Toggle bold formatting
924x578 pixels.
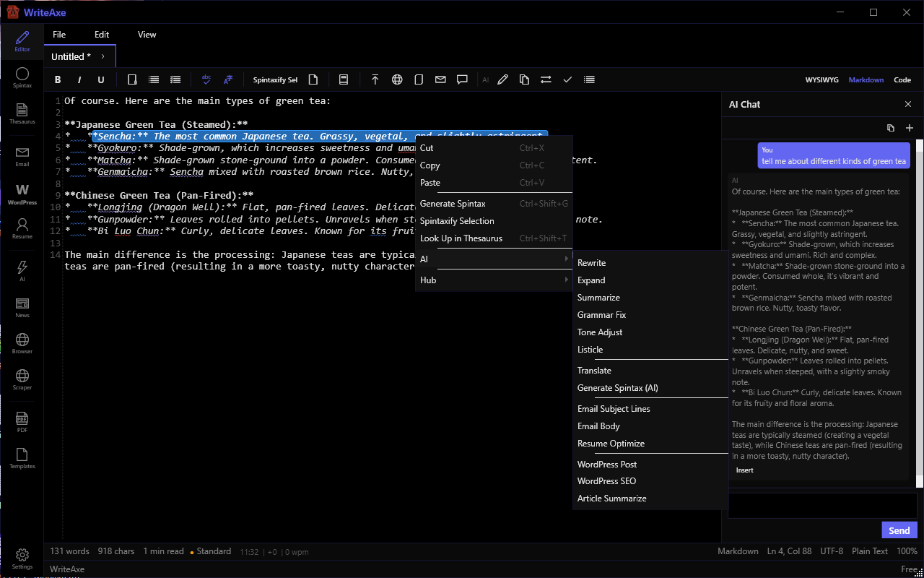[x=58, y=79]
